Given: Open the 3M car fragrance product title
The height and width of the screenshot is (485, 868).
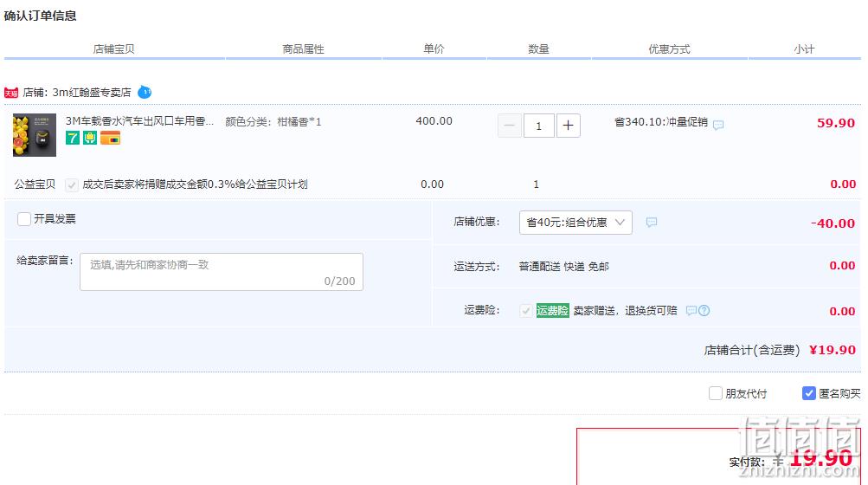Looking at the screenshot, I should click(139, 121).
